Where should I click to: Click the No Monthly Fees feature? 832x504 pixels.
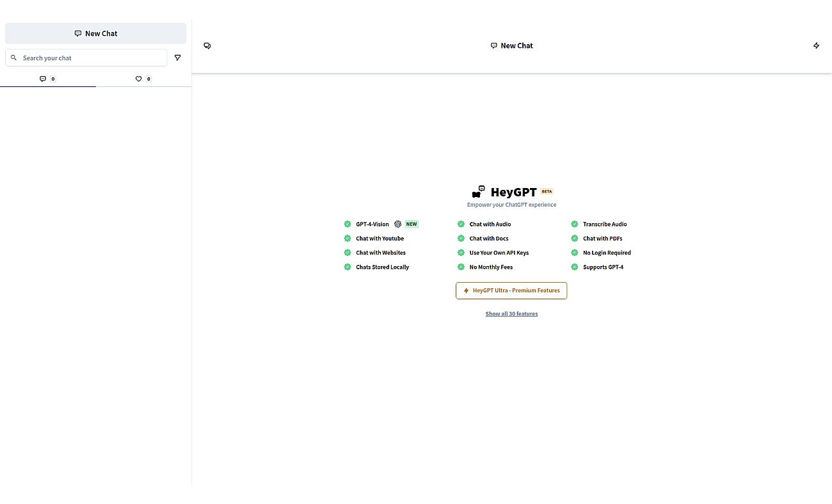(x=491, y=267)
